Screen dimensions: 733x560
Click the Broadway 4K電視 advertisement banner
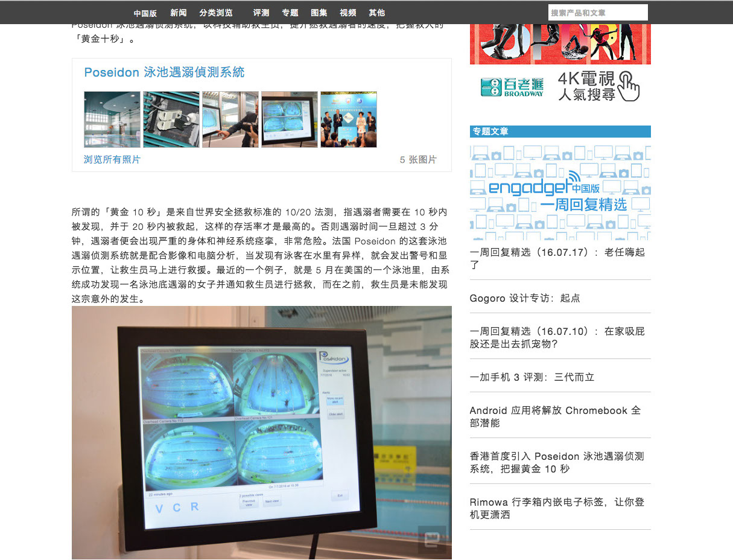(x=560, y=86)
